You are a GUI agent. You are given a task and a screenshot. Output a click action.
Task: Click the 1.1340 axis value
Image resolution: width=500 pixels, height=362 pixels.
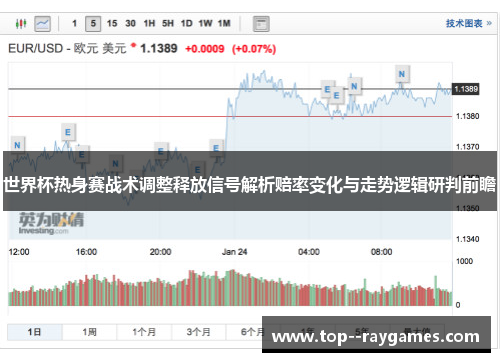pos(467,239)
